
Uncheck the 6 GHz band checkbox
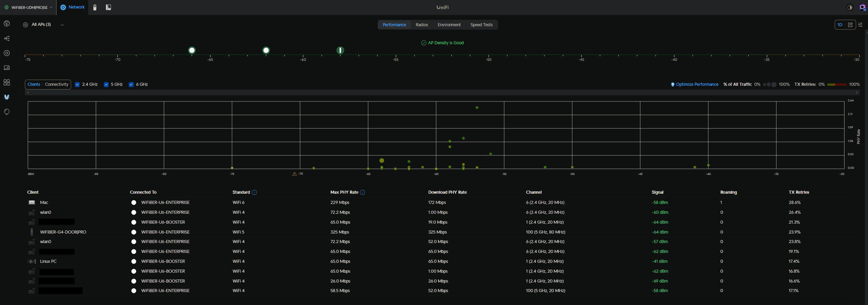coord(131,84)
